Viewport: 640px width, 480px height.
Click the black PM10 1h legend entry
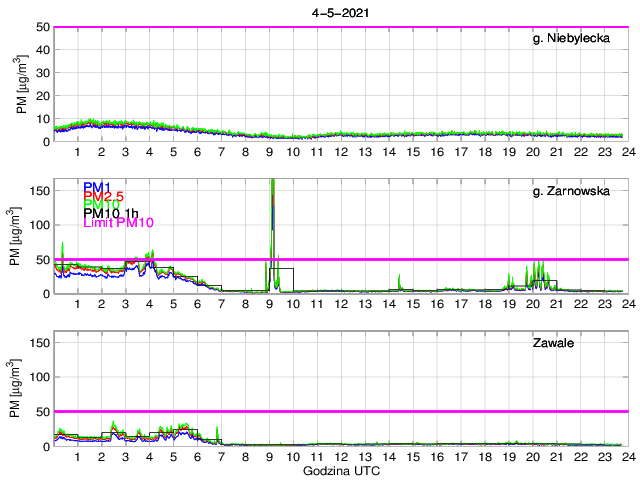coord(111,213)
